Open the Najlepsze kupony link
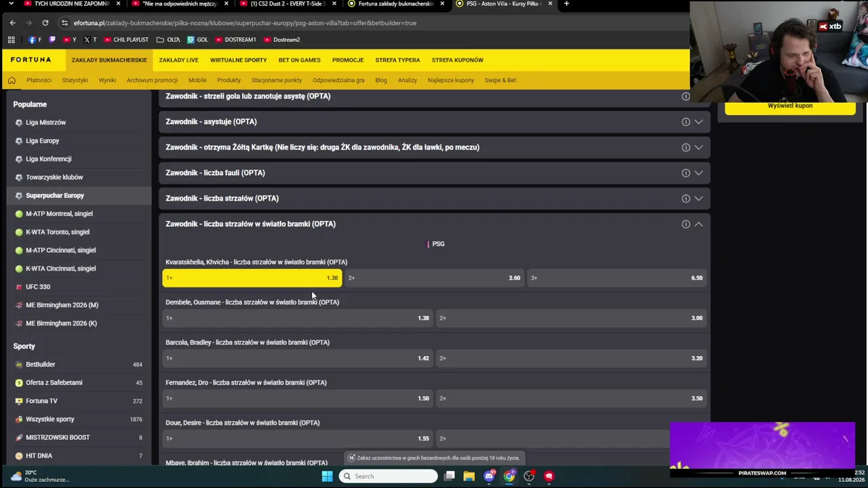 [x=451, y=81]
